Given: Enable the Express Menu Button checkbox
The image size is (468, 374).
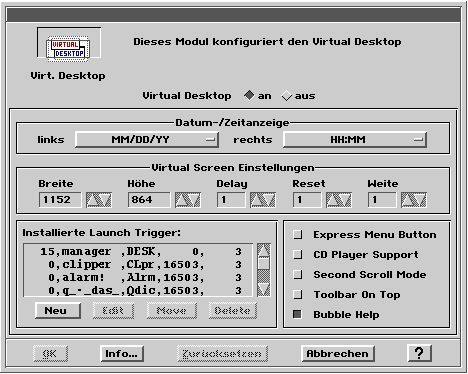Looking at the screenshot, I should click(297, 235).
